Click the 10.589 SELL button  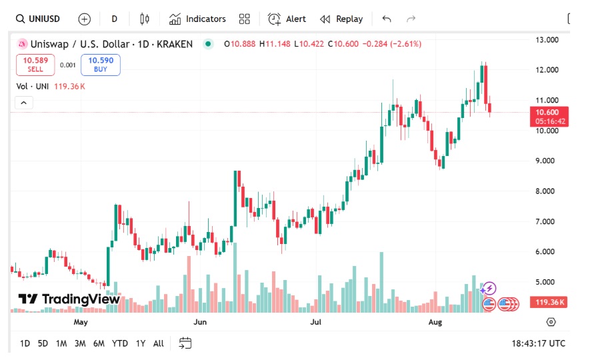pyautogui.click(x=35, y=65)
